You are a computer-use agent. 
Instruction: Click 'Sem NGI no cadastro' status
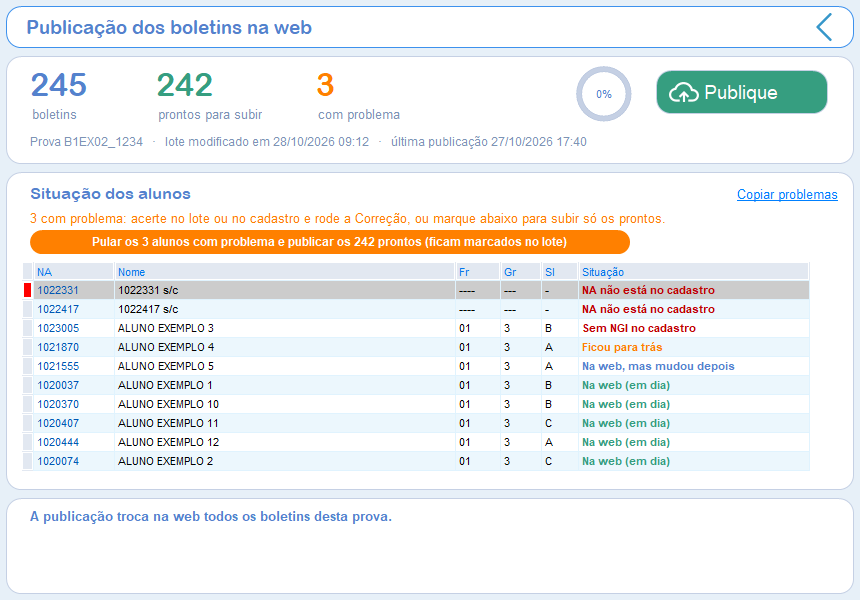(639, 328)
